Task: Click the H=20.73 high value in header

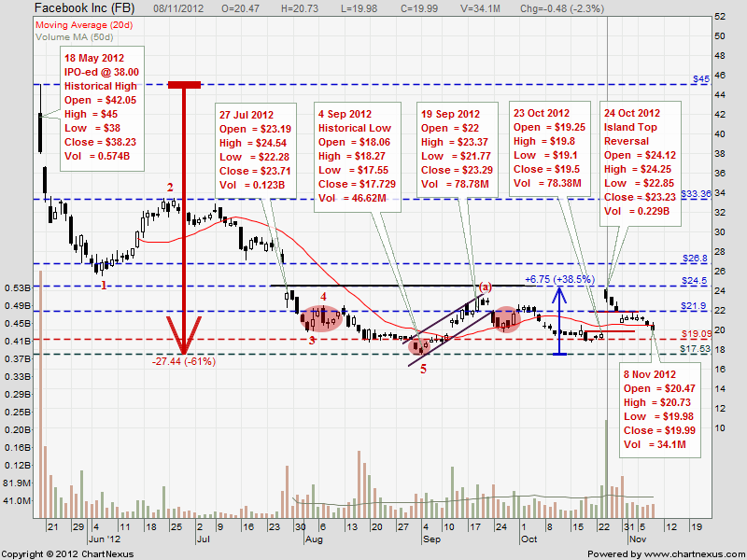Action: tap(300, 8)
